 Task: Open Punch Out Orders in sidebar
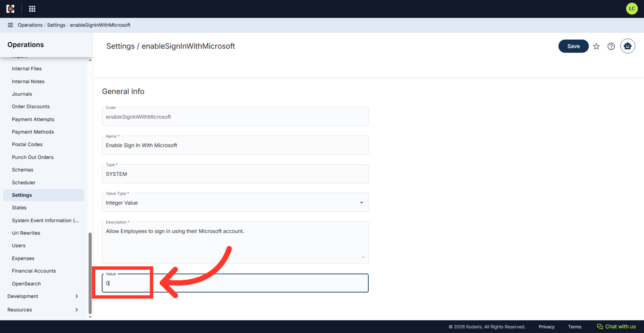33,157
